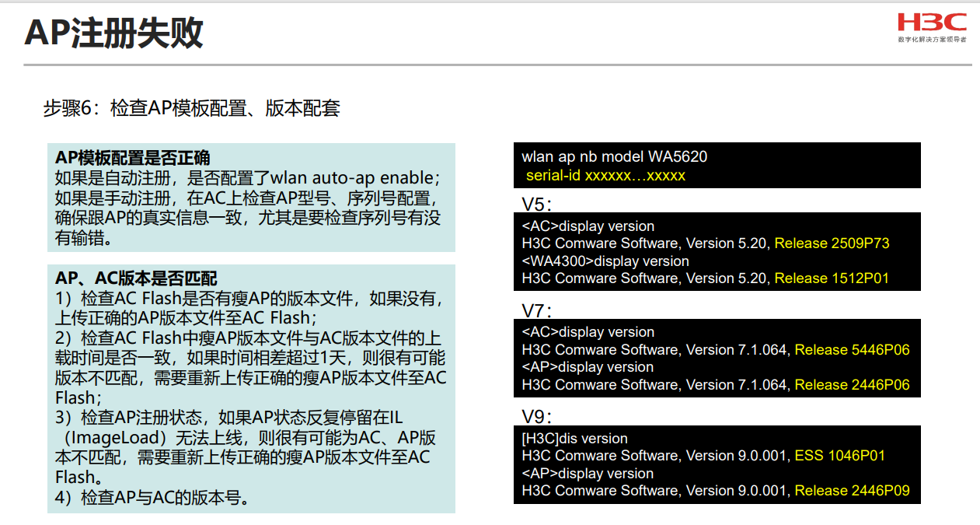Click the yellow "Release 1512P01" text

tap(832, 278)
